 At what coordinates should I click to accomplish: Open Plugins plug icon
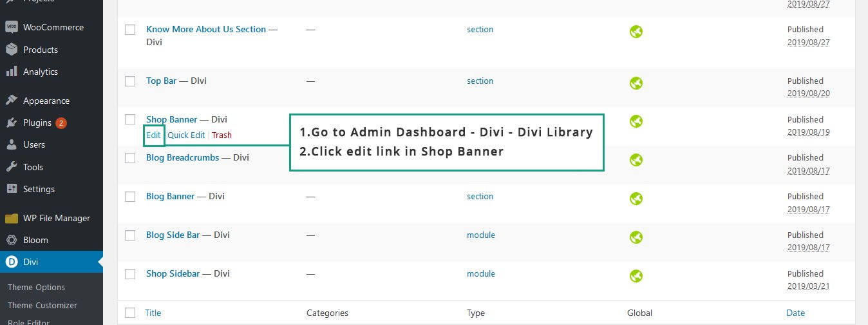(x=11, y=123)
